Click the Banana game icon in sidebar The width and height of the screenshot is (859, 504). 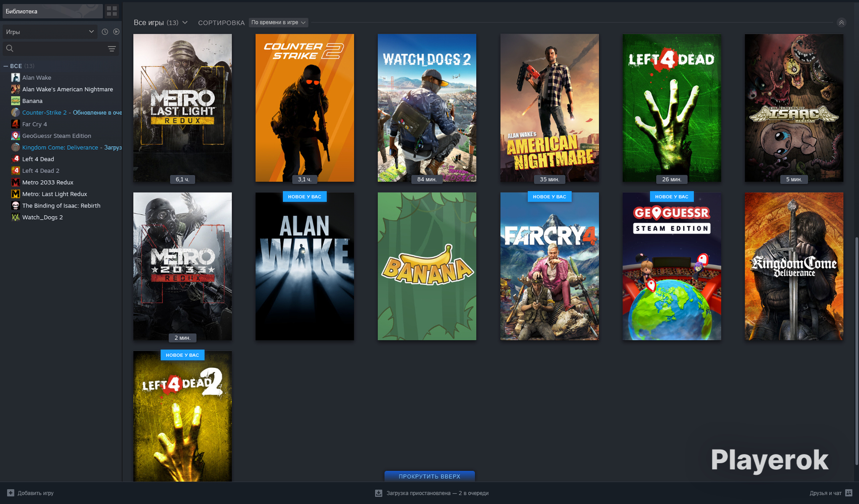click(x=16, y=101)
